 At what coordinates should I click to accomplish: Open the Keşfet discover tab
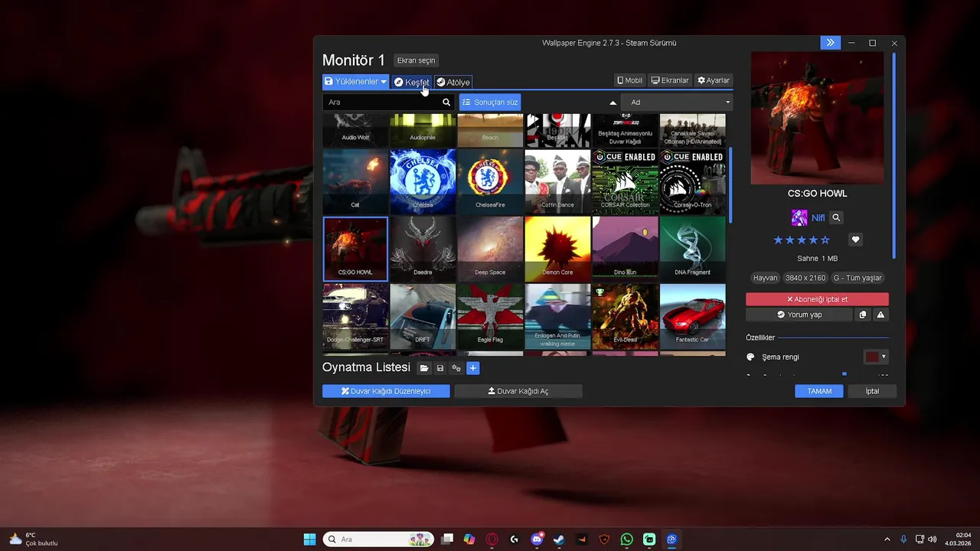411,82
